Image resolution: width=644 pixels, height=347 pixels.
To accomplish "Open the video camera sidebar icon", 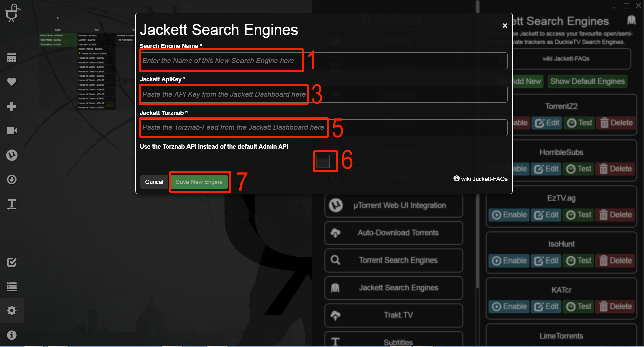I will 12,131.
